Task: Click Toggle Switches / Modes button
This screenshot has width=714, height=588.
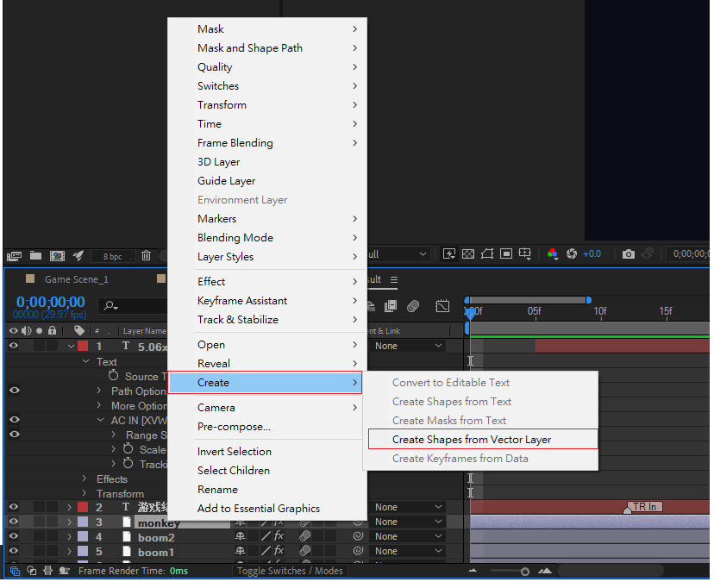Action: coord(290,571)
